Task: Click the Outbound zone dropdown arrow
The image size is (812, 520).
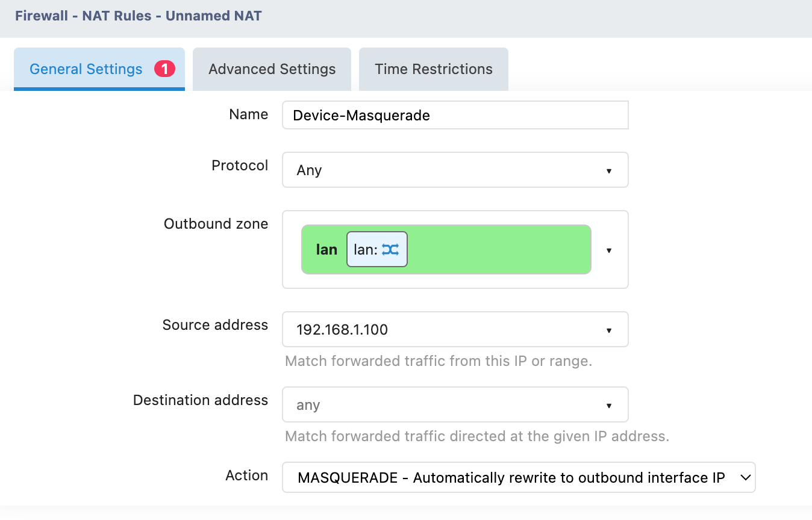Action: pyautogui.click(x=608, y=250)
